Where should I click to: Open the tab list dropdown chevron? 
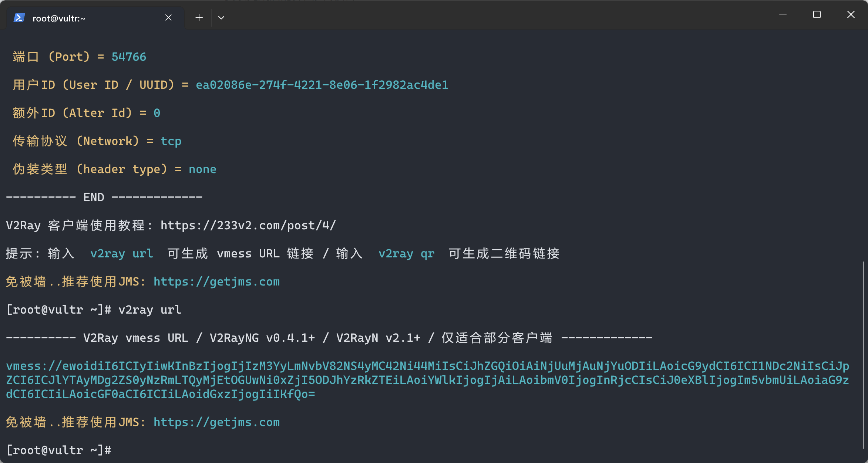[221, 17]
